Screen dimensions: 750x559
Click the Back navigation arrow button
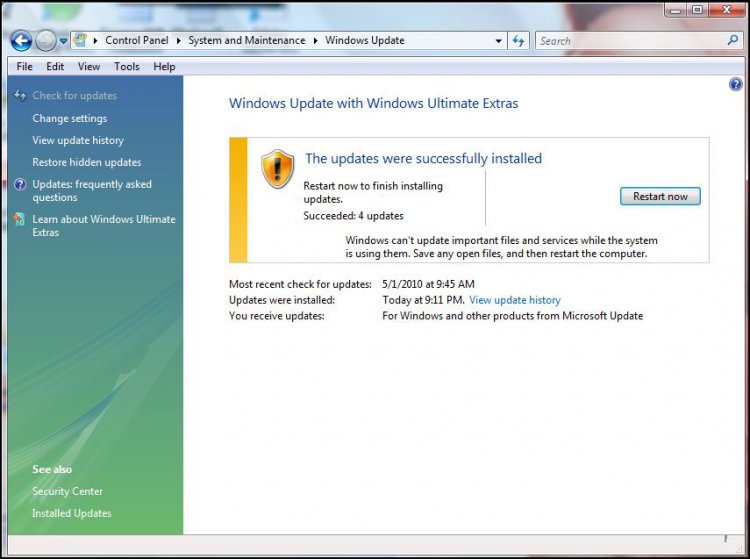(x=21, y=41)
